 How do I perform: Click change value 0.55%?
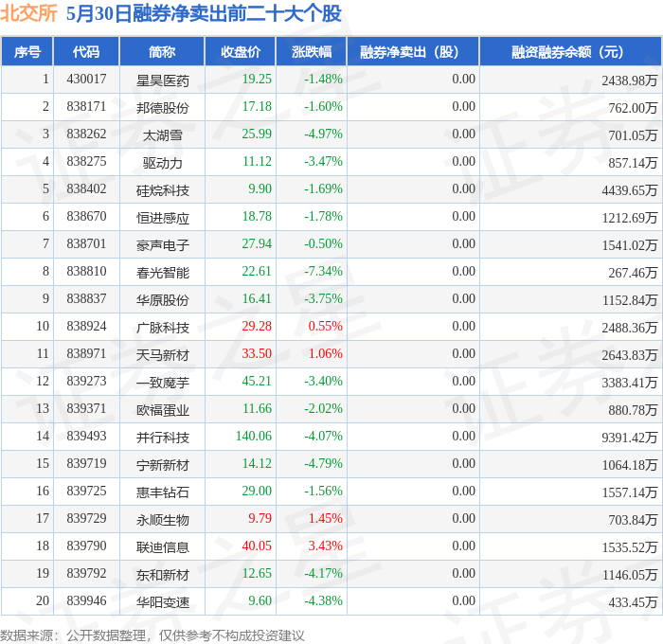point(325,327)
